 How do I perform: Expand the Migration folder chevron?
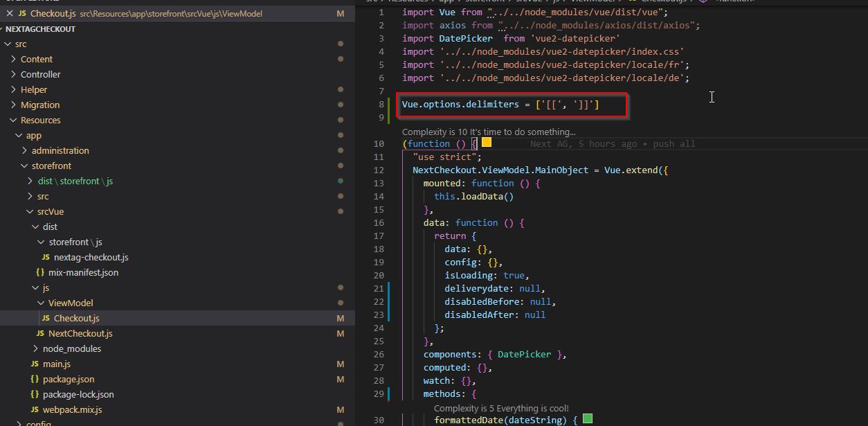click(x=13, y=105)
